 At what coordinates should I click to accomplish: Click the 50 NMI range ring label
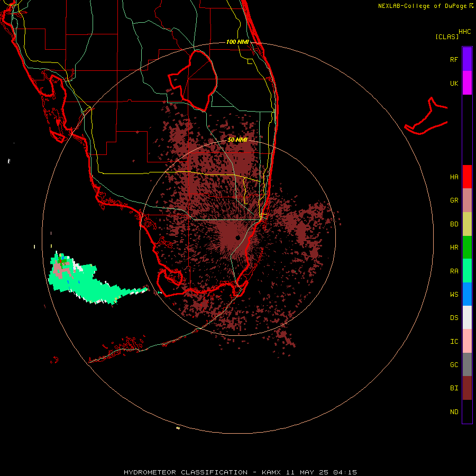[x=237, y=140]
